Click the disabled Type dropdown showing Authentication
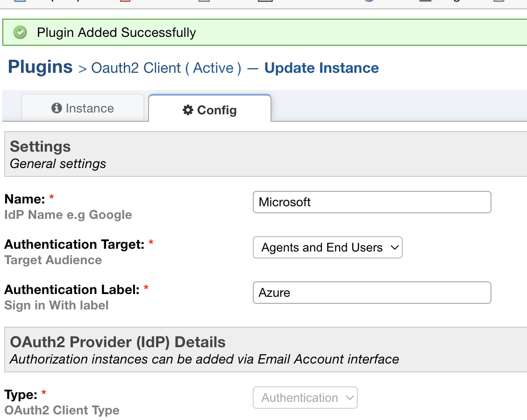The height and width of the screenshot is (420, 527). pyautogui.click(x=305, y=398)
